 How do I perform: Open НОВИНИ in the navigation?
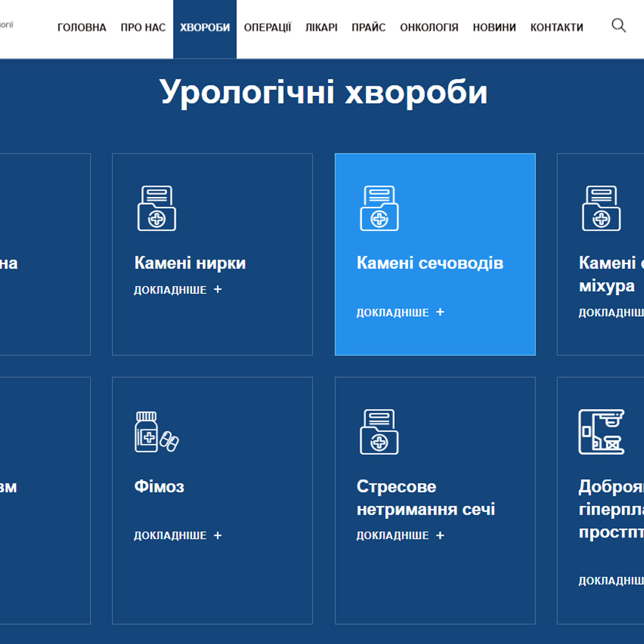[494, 27]
